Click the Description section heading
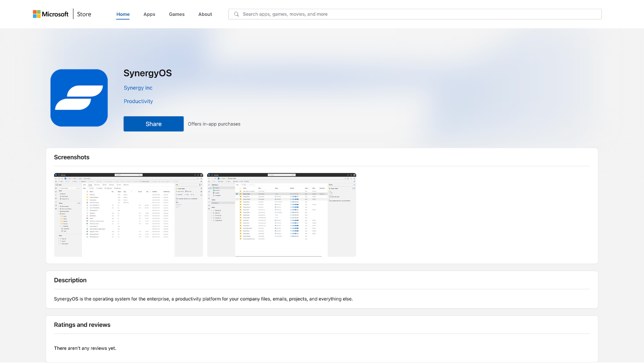The width and height of the screenshot is (644, 363). pyautogui.click(x=71, y=280)
